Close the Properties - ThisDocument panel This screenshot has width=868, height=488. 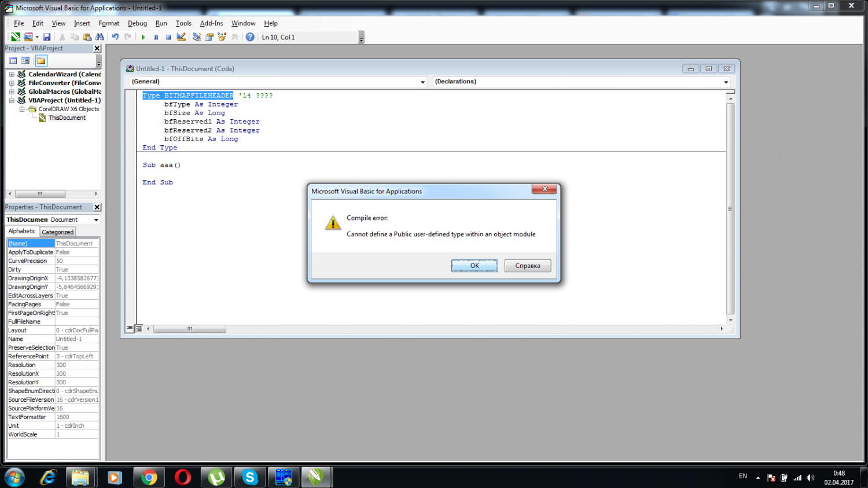97,207
